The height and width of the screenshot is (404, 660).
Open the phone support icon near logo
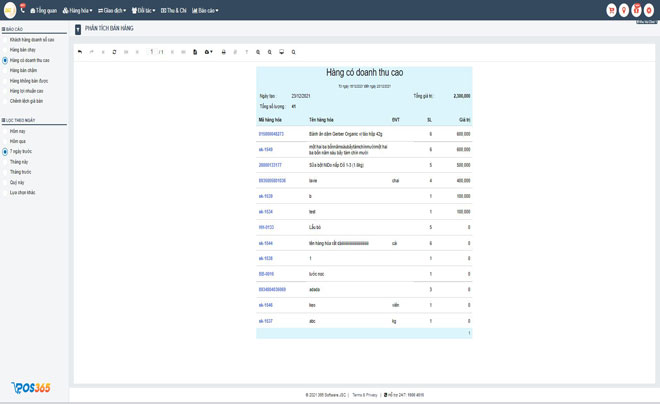(22, 9)
